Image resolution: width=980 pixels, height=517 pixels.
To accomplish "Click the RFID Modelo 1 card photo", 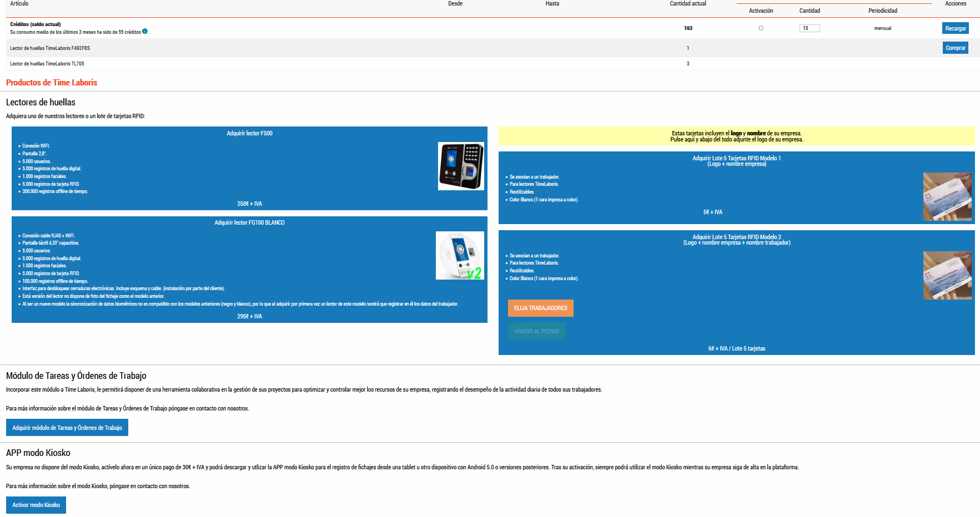I will [947, 196].
